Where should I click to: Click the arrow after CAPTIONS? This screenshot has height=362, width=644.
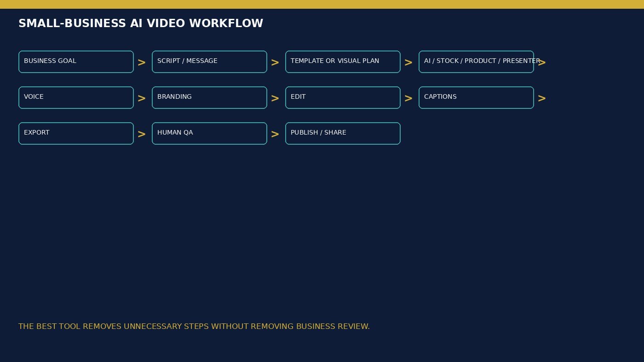(x=542, y=98)
